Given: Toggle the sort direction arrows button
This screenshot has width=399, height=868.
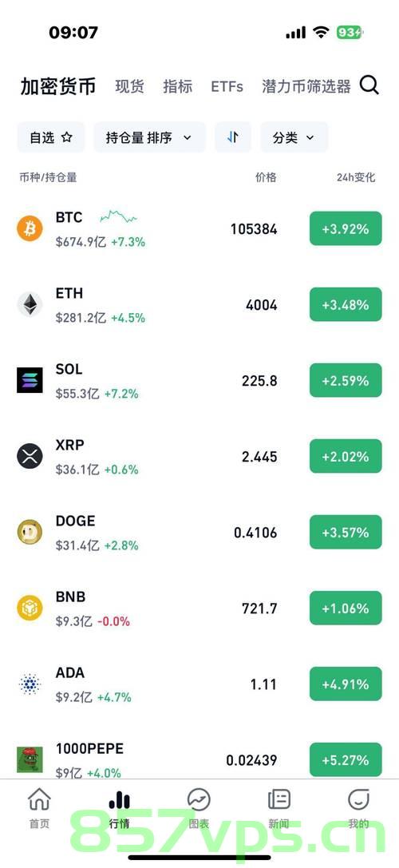Looking at the screenshot, I should point(233,137).
